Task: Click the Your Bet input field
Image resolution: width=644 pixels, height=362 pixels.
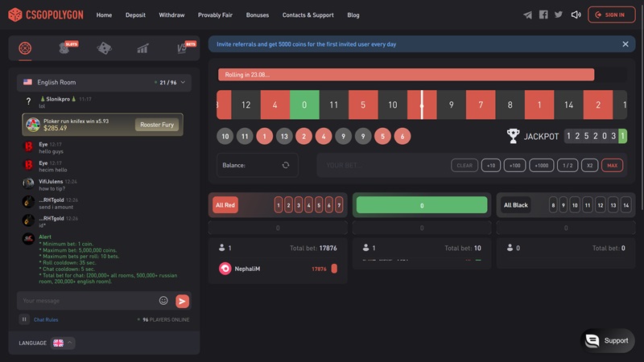Action: (x=384, y=166)
